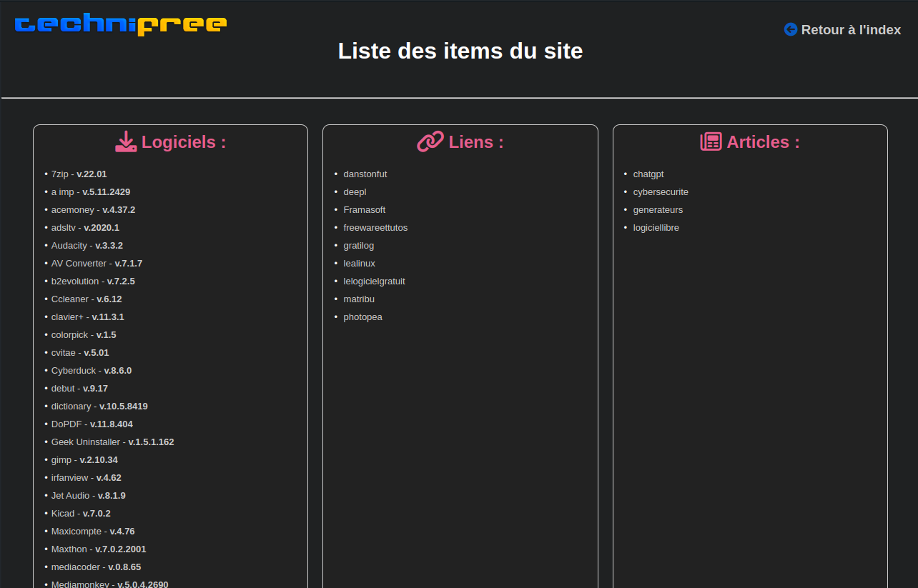Screen dimensions: 918x588
Task: Click the chain link icon beside Liens
Action: 430,141
